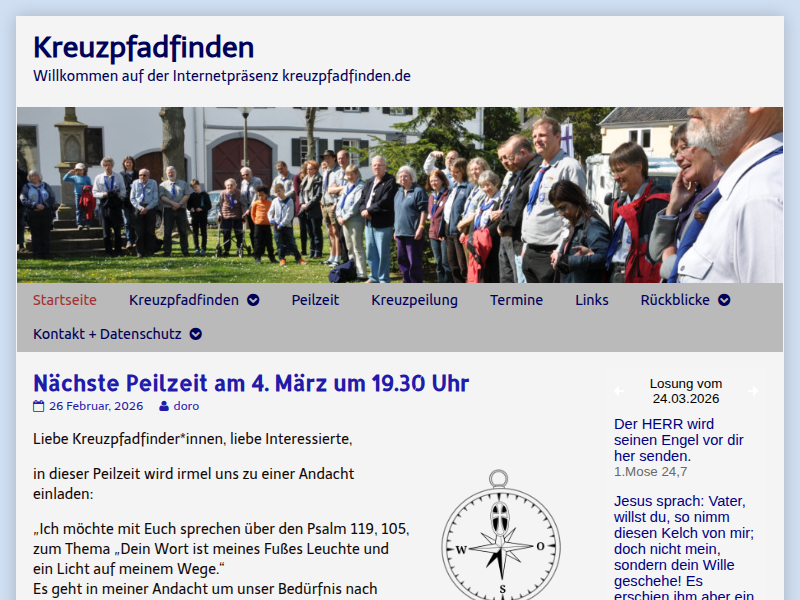The height and width of the screenshot is (600, 800).
Task: Open the Termine menu item
Action: 516,300
